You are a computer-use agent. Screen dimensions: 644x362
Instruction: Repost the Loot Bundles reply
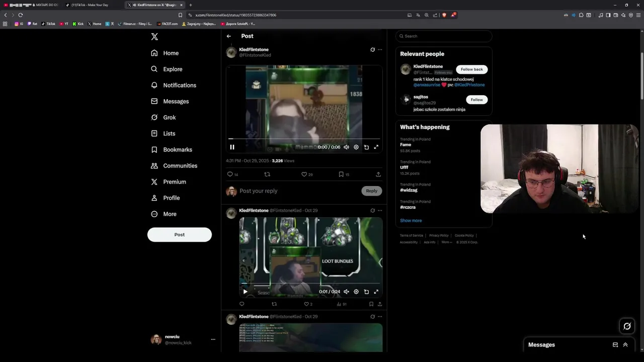click(x=274, y=304)
